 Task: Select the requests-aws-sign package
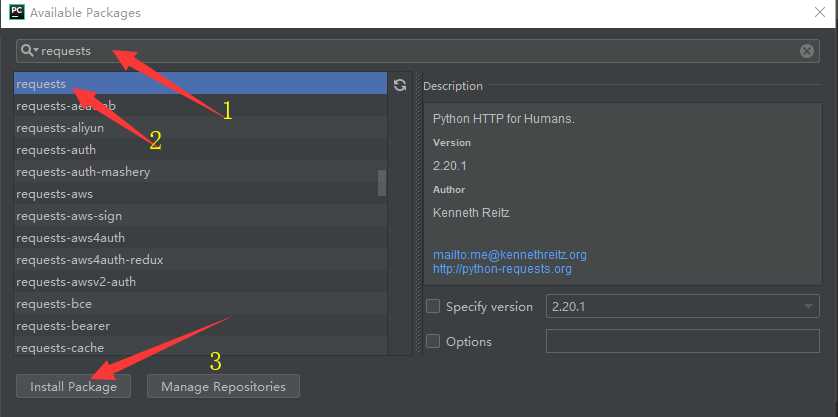[200, 216]
